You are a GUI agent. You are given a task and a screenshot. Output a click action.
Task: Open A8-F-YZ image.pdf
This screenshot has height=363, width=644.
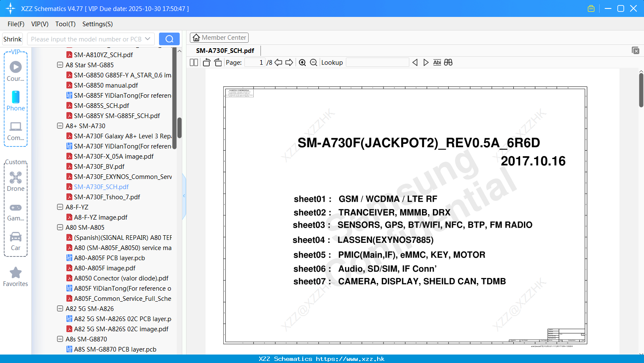tap(101, 217)
